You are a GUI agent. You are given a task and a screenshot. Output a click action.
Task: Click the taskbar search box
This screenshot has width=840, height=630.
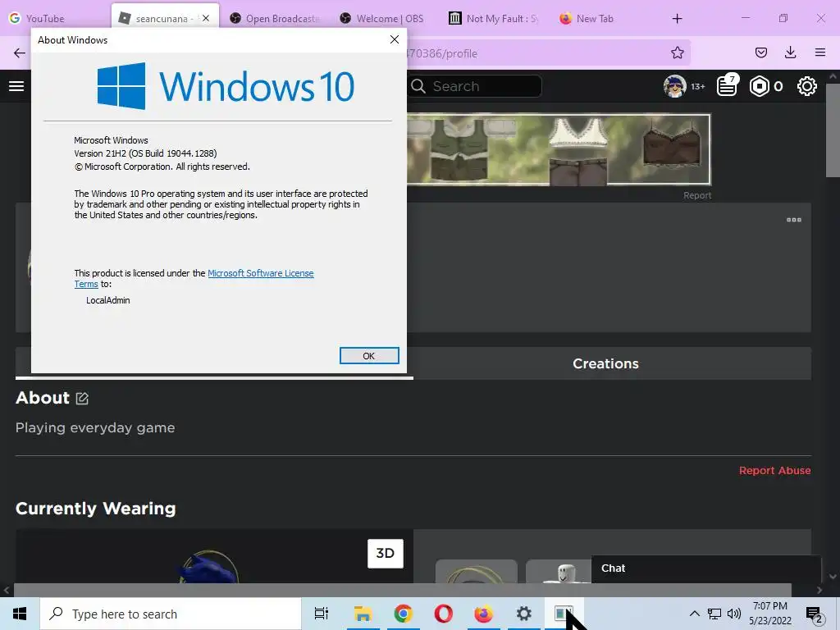point(171,614)
